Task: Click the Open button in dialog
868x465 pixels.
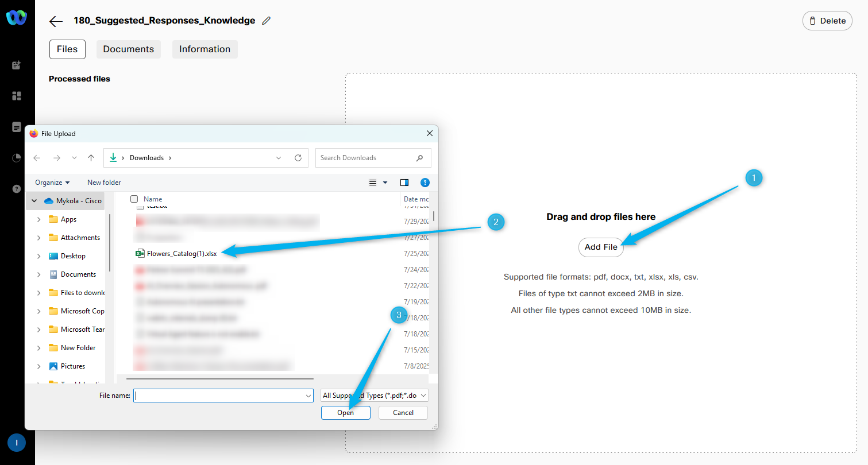Action: [x=345, y=413]
